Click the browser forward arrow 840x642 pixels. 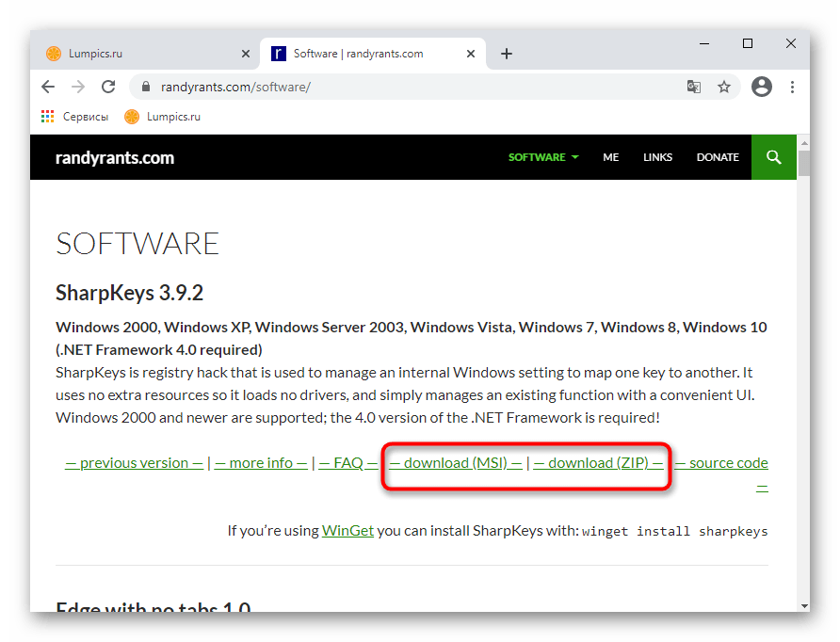point(78,87)
